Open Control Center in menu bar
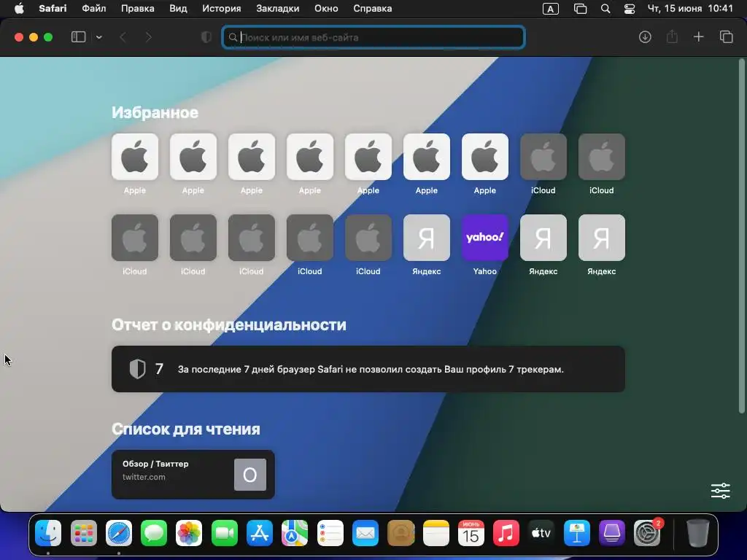This screenshot has height=560, width=747. pos(630,9)
